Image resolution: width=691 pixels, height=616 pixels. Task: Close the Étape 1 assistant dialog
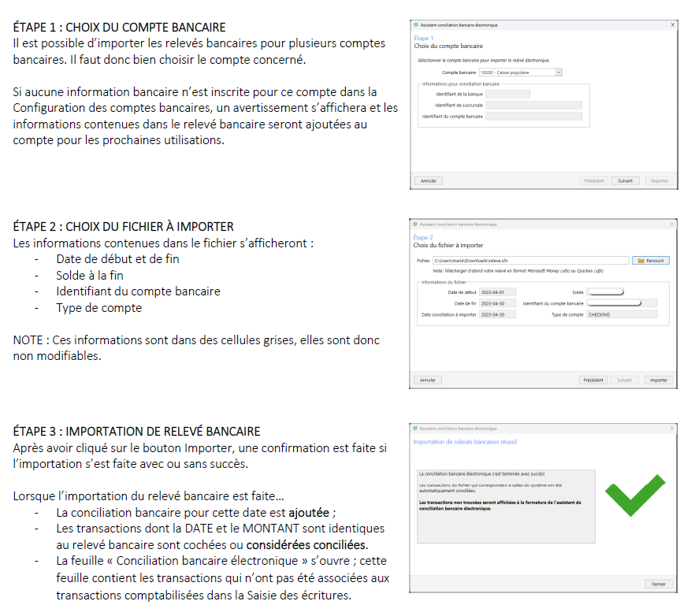(x=673, y=25)
